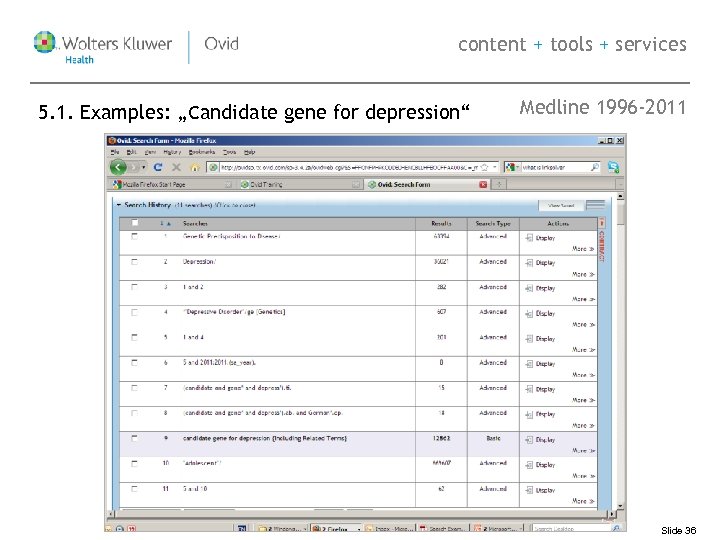Check the box for search 7
The width and height of the screenshot is (720, 540).
[135, 388]
